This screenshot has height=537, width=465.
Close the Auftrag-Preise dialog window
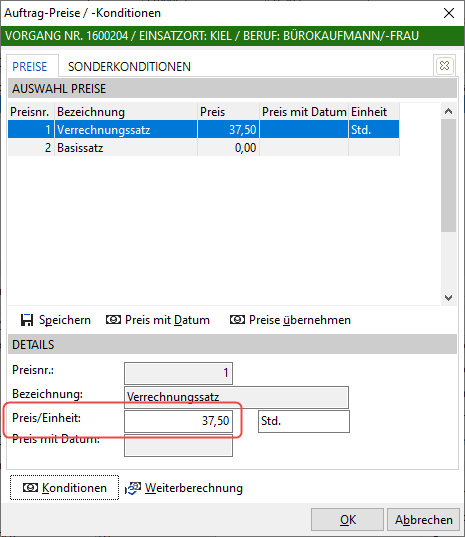(449, 13)
